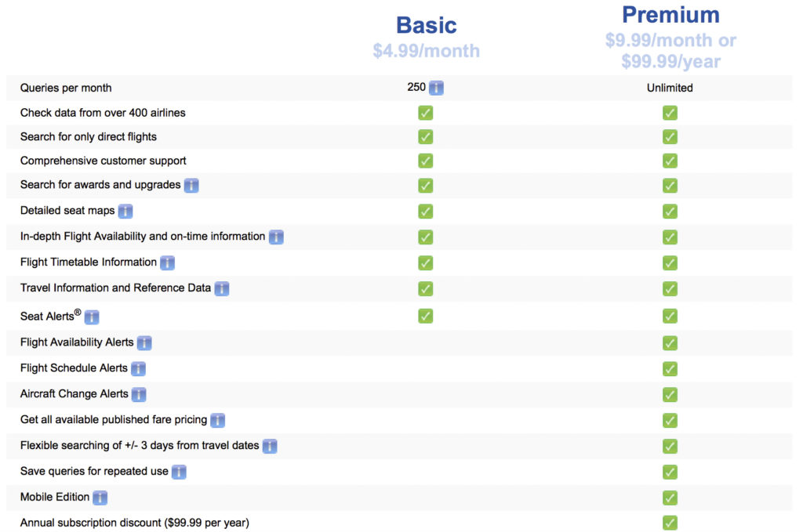The image size is (803, 532).
Task: Select the Premium plan heading
Action: tap(670, 15)
